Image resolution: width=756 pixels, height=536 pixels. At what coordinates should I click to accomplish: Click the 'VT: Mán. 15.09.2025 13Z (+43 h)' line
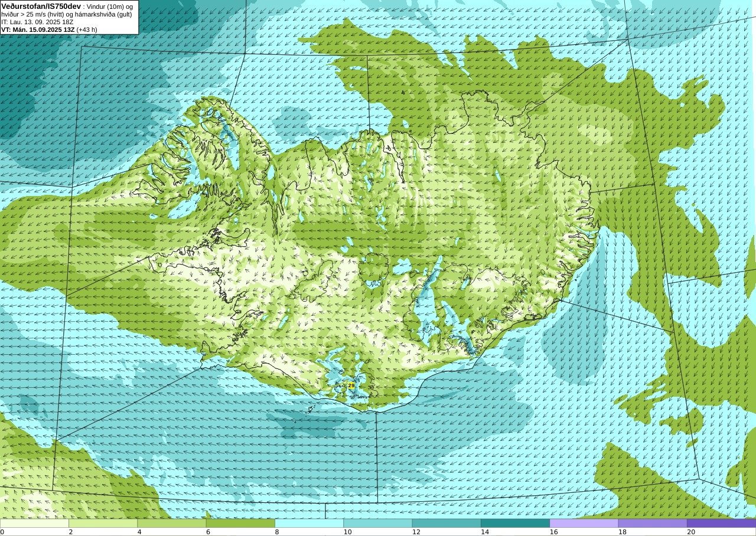(x=49, y=30)
